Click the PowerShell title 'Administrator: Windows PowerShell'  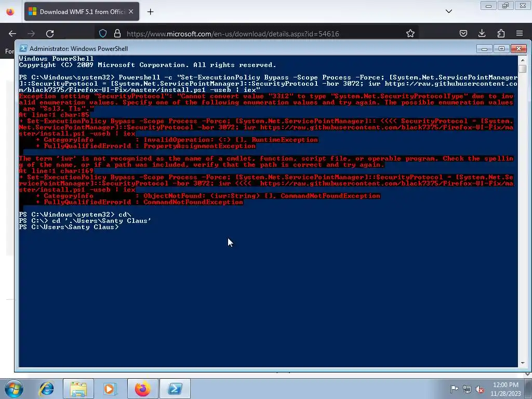(79, 48)
